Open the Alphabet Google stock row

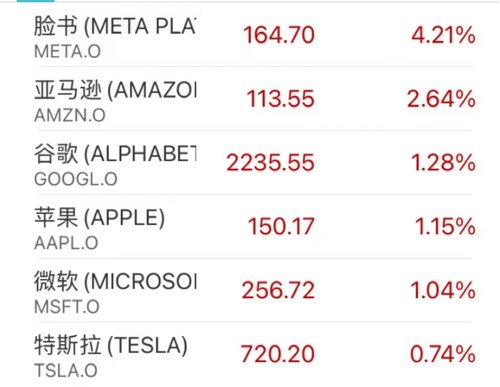point(253,163)
